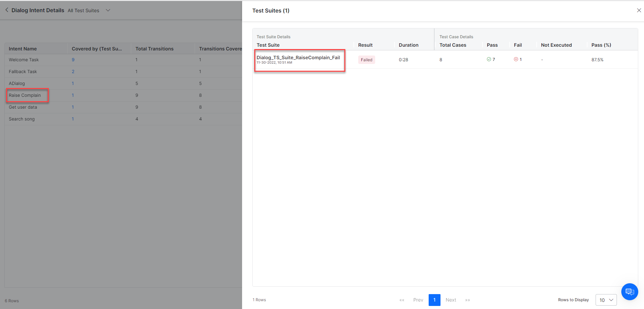Click the Pass (%) column header
Image resolution: width=644 pixels, height=309 pixels.
(x=601, y=45)
